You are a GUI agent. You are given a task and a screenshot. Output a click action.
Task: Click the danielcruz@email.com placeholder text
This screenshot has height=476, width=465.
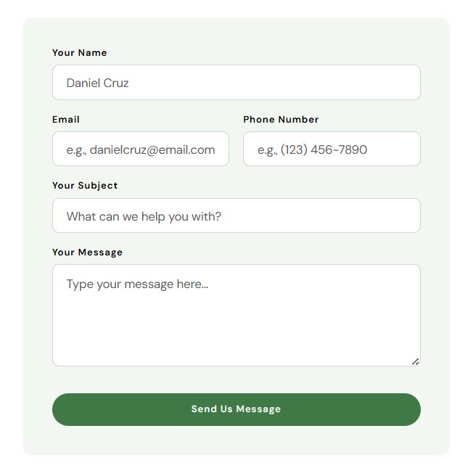pos(141,150)
